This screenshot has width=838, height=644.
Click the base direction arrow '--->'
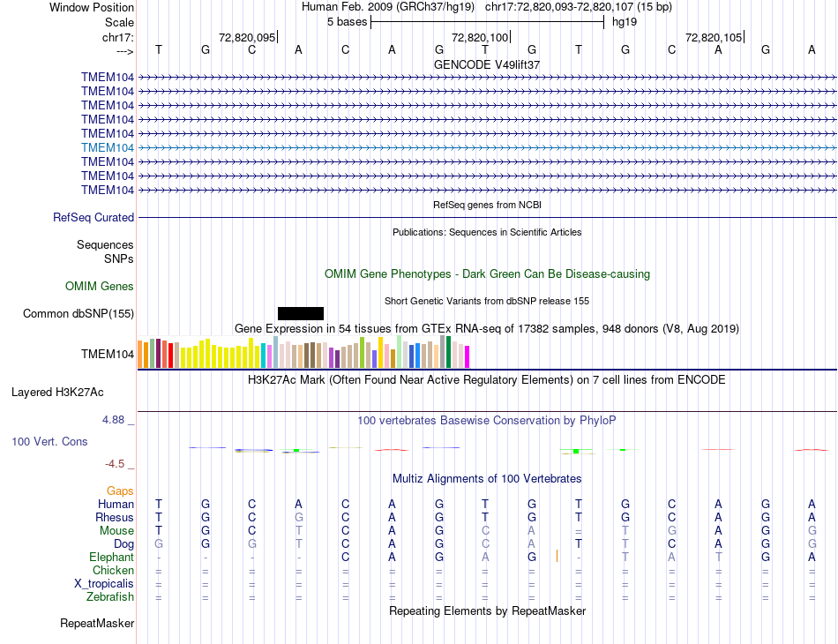[124, 51]
